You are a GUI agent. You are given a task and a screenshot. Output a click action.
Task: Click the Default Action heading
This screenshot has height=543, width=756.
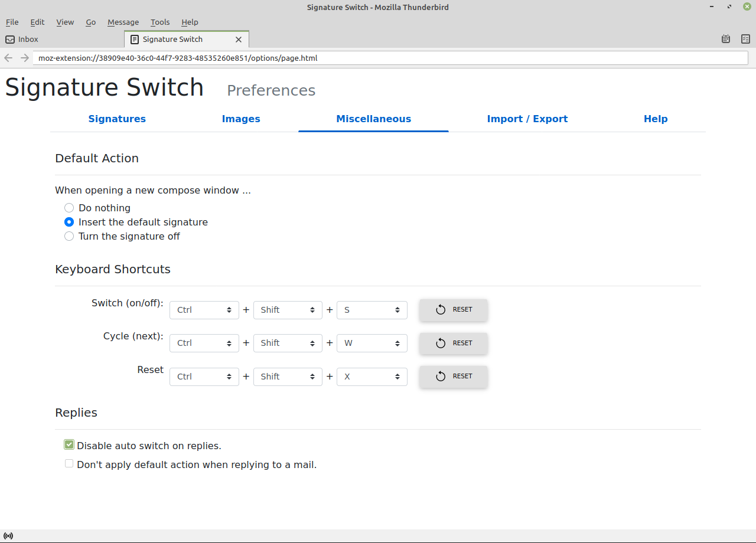point(97,158)
